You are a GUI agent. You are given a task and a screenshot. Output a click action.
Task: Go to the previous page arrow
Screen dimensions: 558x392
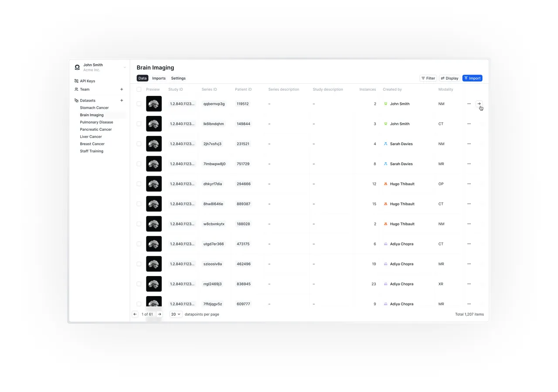135,314
